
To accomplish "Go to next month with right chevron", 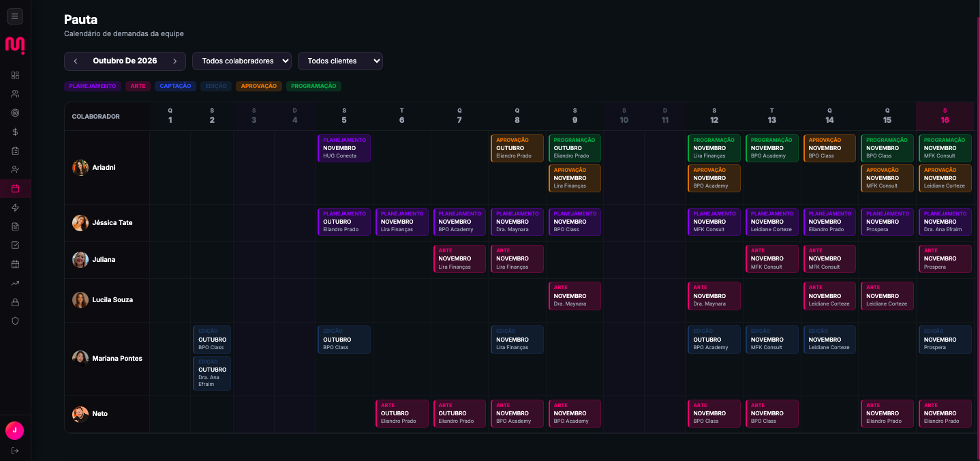I will point(174,61).
